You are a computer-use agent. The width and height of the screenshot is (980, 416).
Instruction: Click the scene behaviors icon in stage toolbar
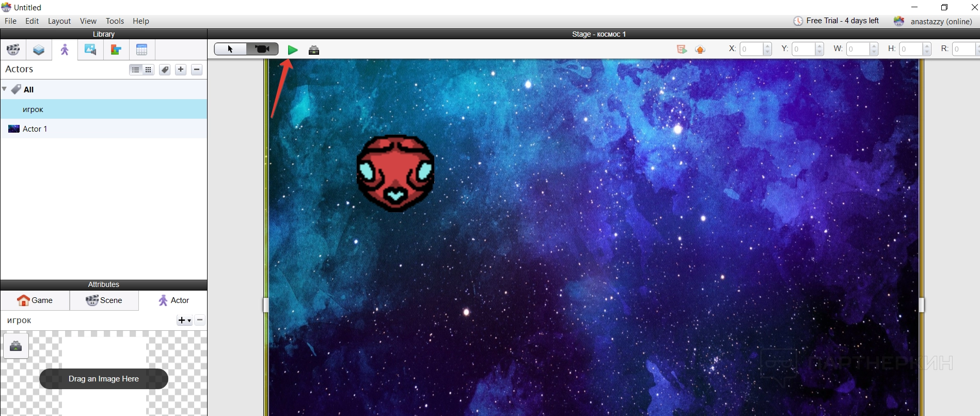coord(682,49)
